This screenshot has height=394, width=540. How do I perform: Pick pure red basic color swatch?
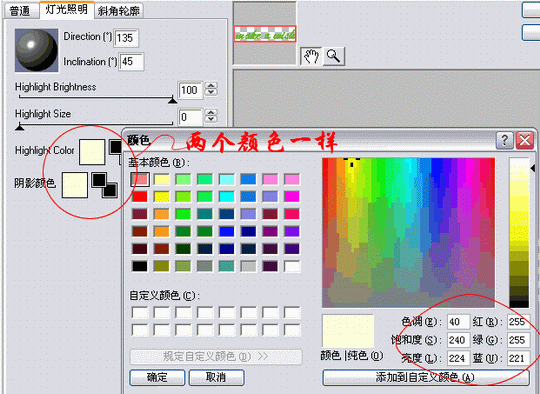point(140,197)
